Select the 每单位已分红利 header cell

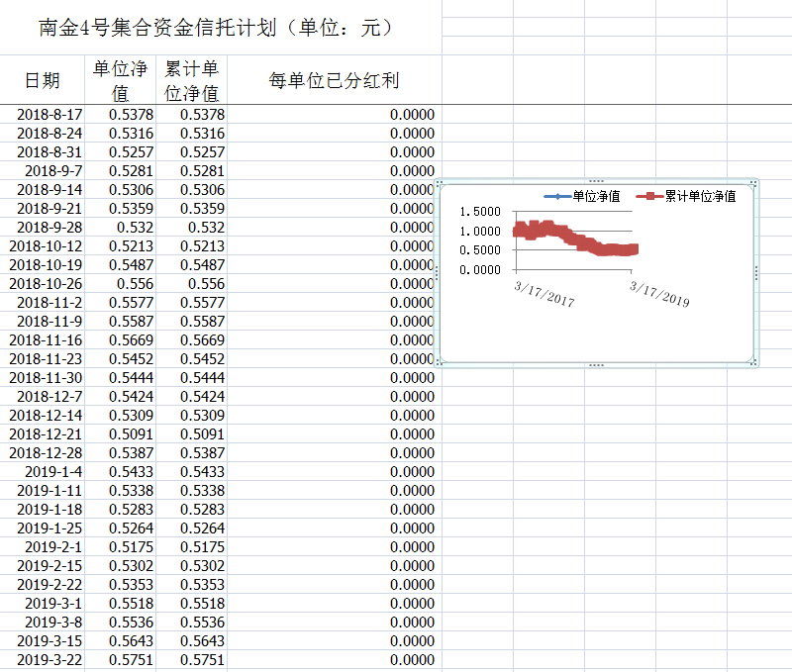click(334, 80)
